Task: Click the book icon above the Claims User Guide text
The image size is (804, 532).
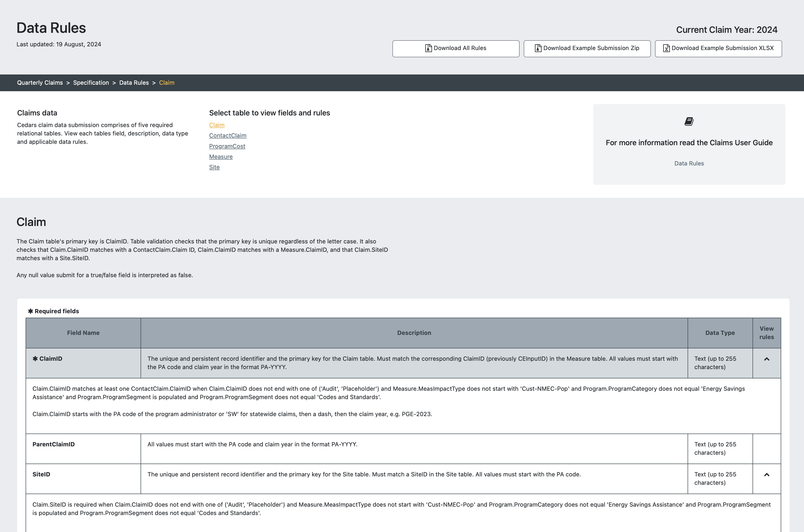Action: [x=689, y=121]
